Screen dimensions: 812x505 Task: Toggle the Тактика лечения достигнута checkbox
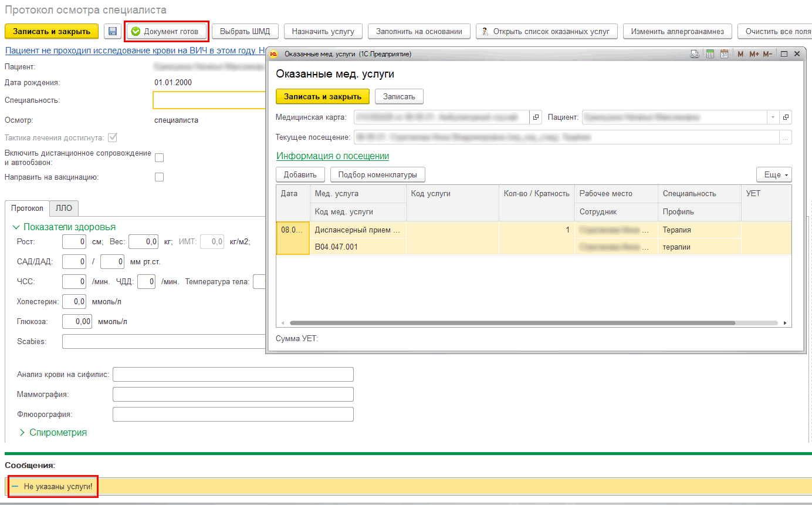113,138
